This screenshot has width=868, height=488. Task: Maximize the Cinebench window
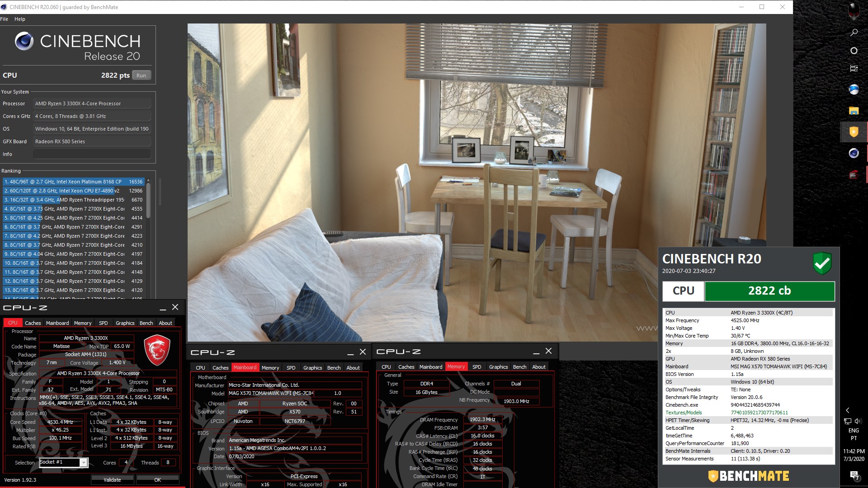762,7
